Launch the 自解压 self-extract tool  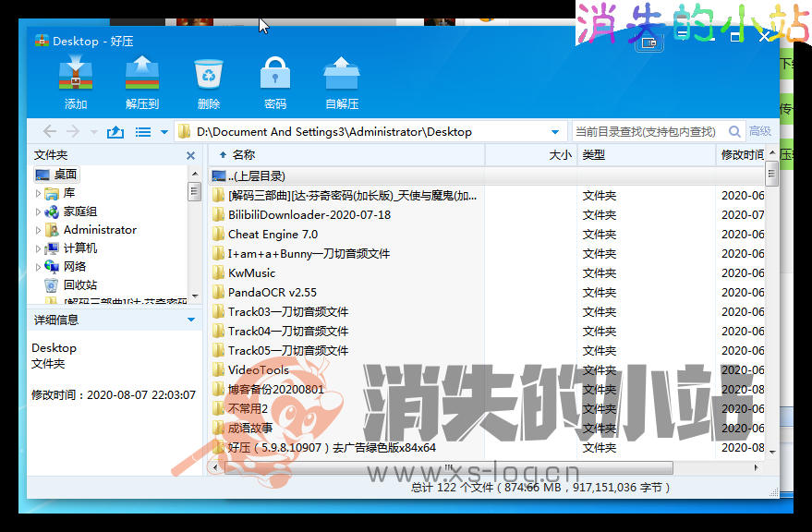pos(341,74)
